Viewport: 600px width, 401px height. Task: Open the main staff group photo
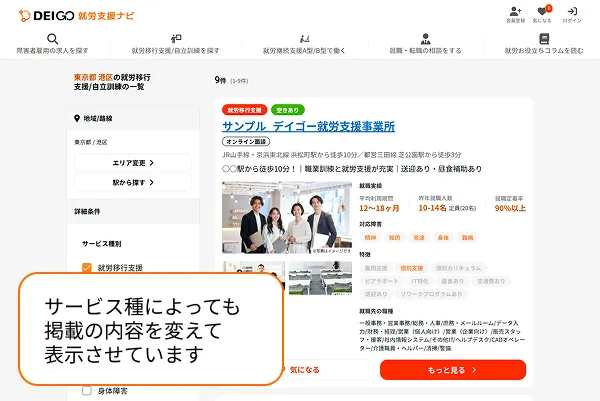click(287, 217)
